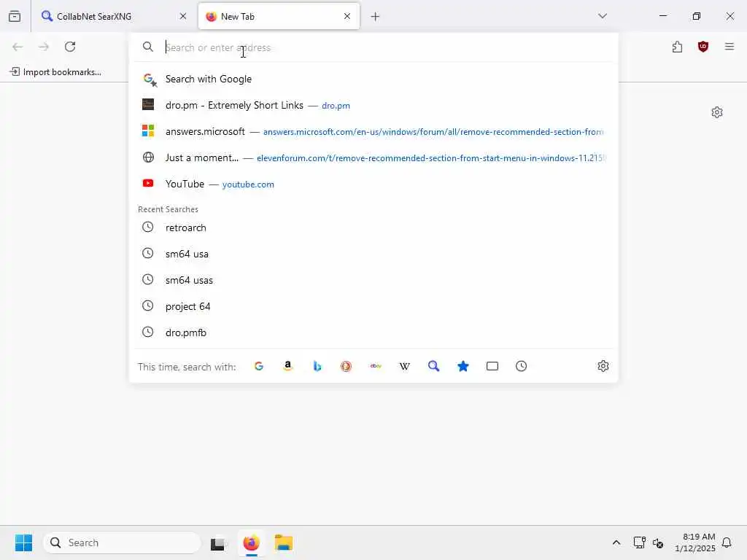Search history with the clock icon
This screenshot has height=560, width=747.
pyautogui.click(x=521, y=366)
